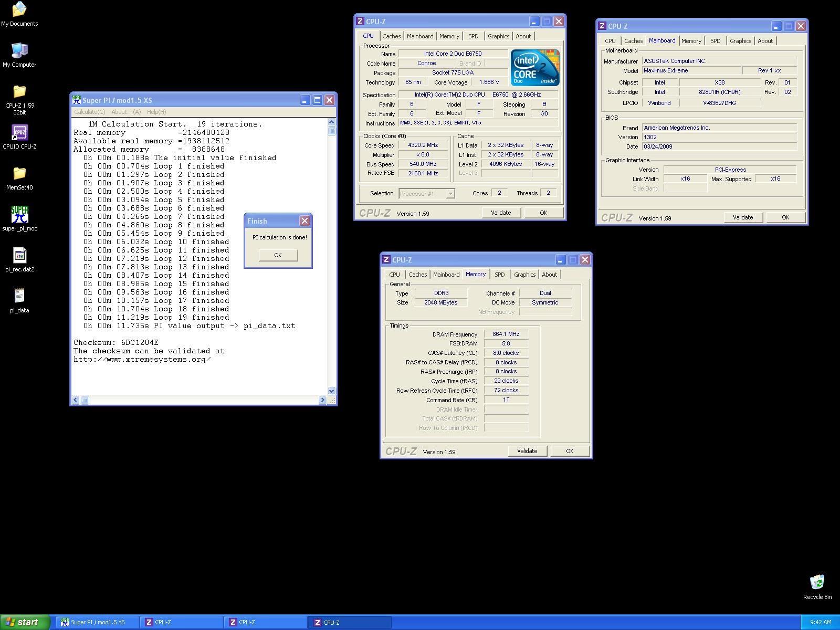Image resolution: width=840 pixels, height=630 pixels.
Task: Open Graphics tab in Memory window
Action: pyautogui.click(x=524, y=275)
